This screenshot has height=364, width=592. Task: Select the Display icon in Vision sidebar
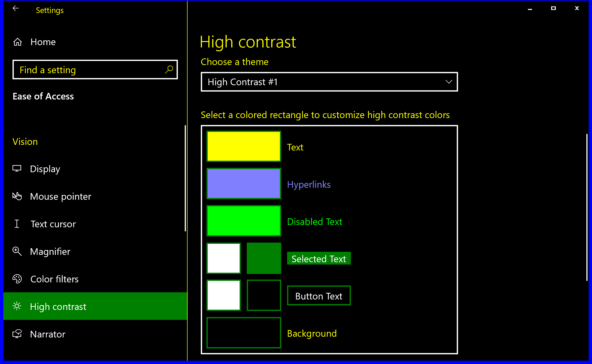tap(17, 169)
